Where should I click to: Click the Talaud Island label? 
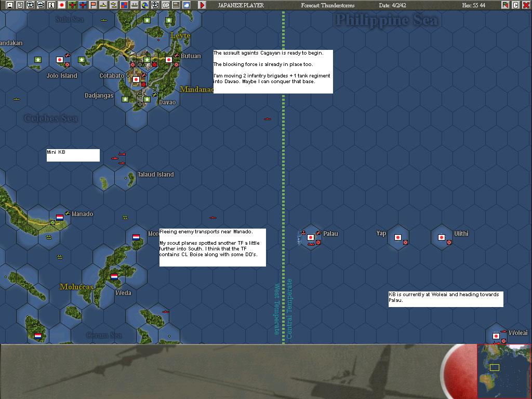[155, 175]
